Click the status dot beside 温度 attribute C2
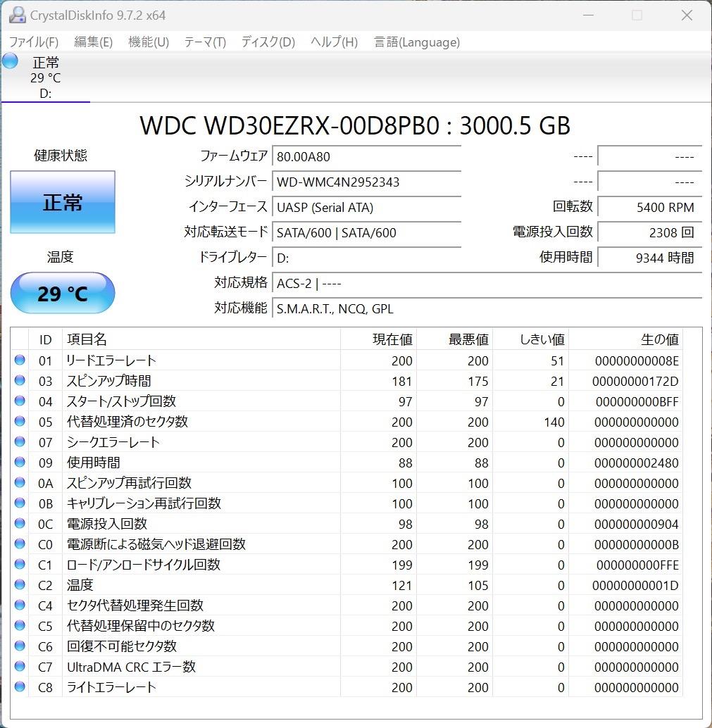The image size is (712, 728). point(21,585)
